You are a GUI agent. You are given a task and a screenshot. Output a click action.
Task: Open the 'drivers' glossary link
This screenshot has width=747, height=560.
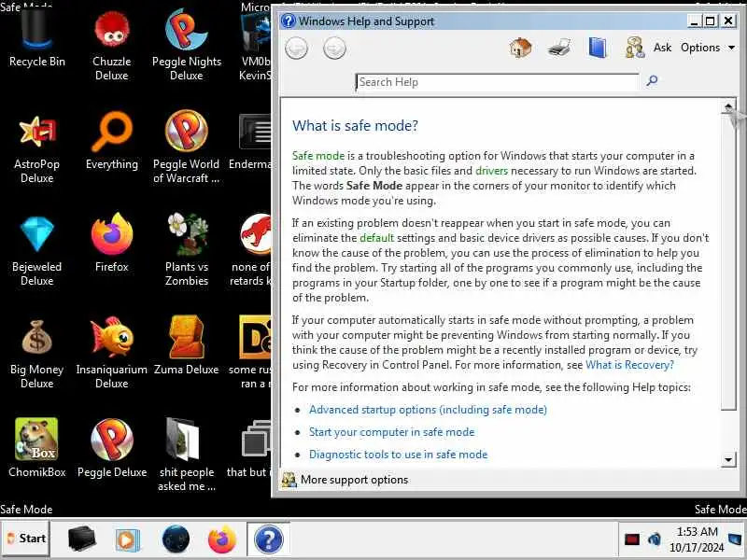[x=492, y=171]
